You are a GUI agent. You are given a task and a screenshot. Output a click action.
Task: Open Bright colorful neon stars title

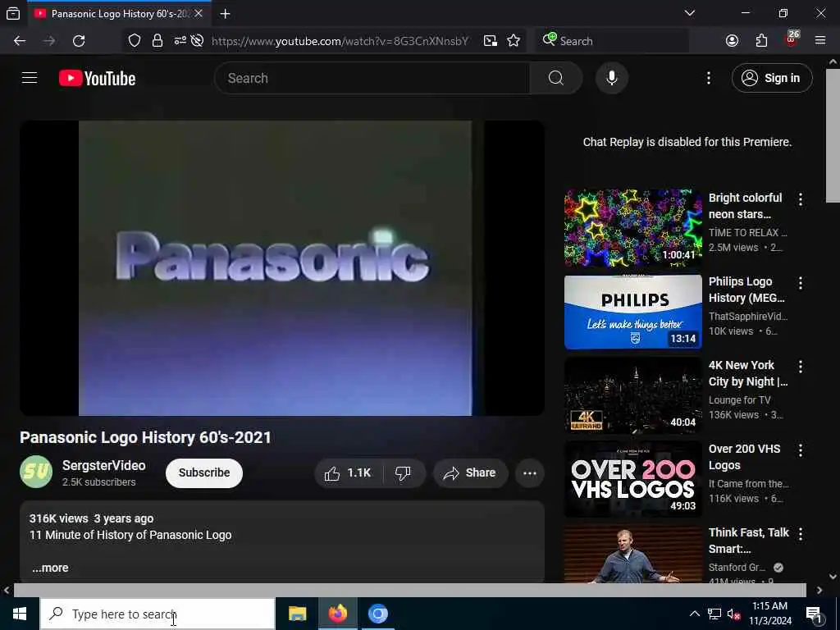point(745,206)
